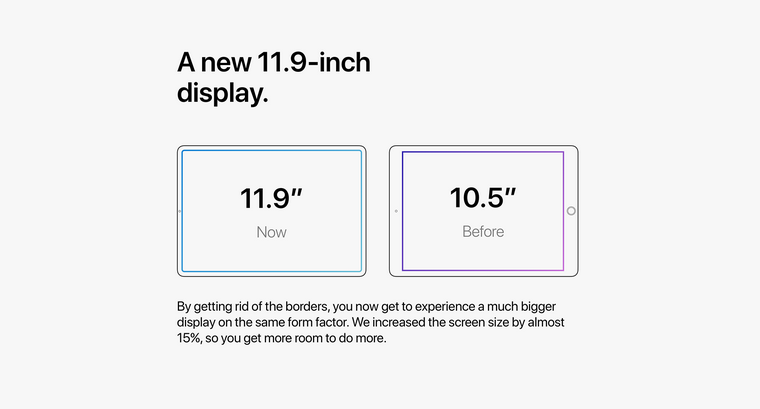
Task: Click the front camera dot on the 11.9″ tablet
Action: click(180, 211)
